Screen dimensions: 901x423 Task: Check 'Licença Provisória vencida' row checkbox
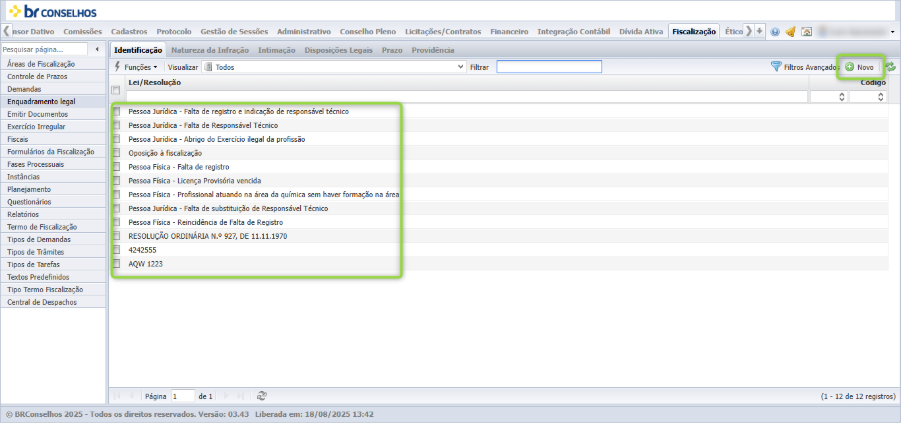click(x=117, y=180)
